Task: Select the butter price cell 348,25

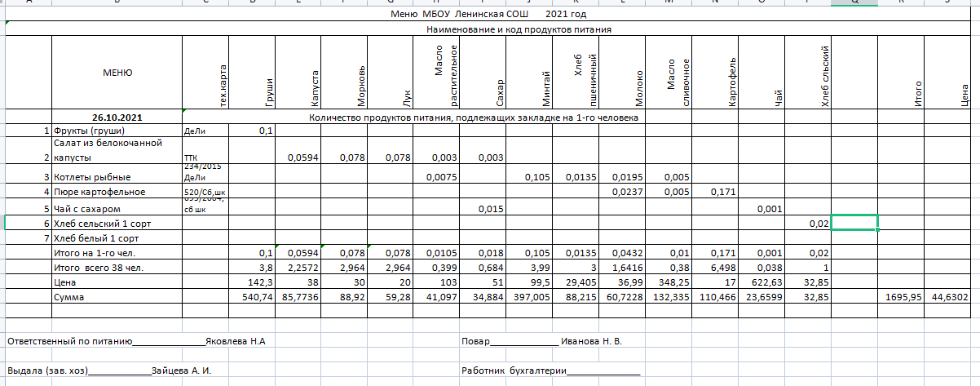Action: click(x=669, y=282)
